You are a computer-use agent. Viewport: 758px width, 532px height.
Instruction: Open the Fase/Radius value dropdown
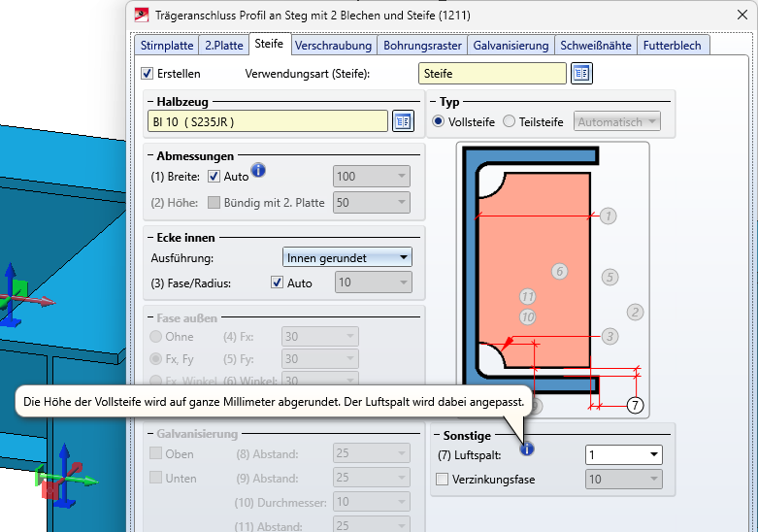[x=374, y=283]
